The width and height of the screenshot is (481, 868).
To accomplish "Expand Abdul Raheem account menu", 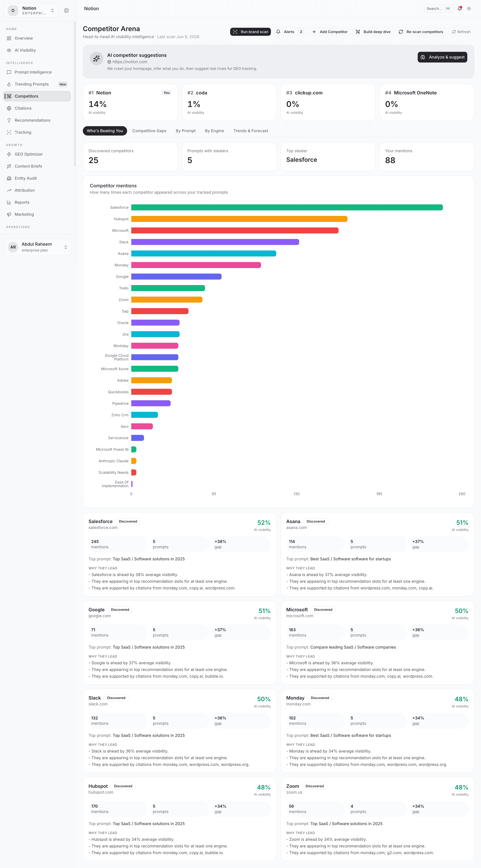I will click(x=38, y=247).
